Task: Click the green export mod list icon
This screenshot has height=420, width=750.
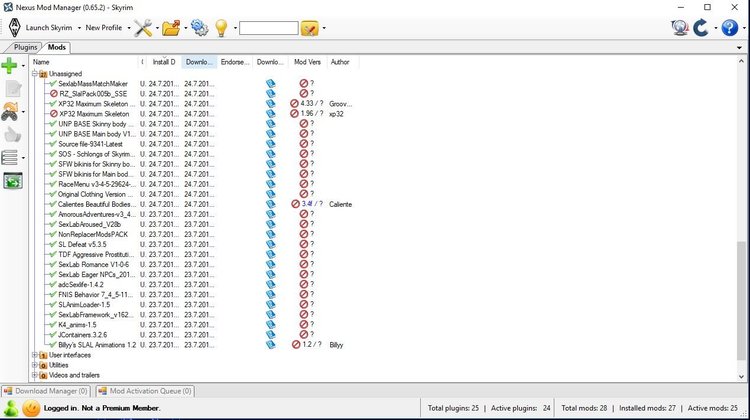Action: tap(13, 181)
